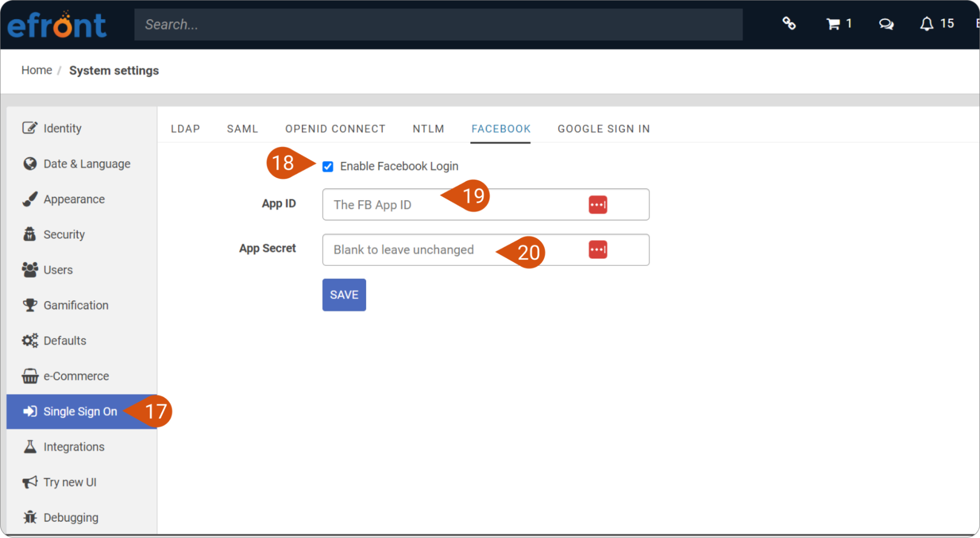The width and height of the screenshot is (980, 538).
Task: Go to Home breadcrumb link
Action: pyautogui.click(x=37, y=70)
